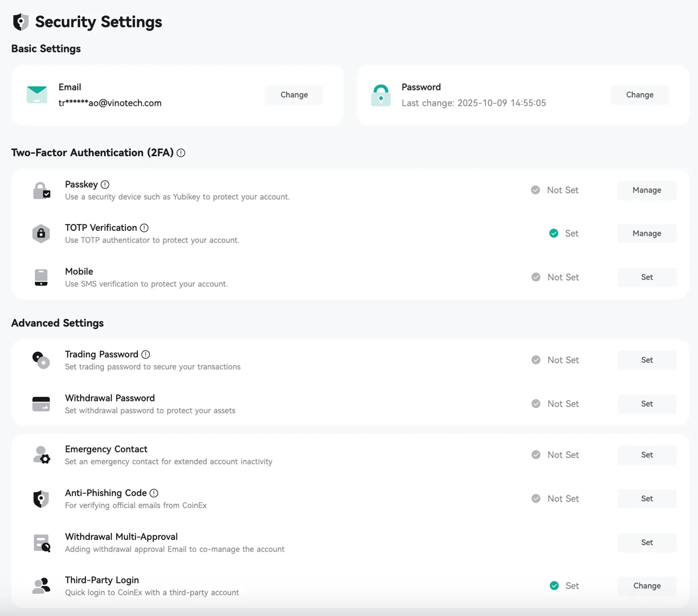Click 'Use SMS verification to protect your account.'
The image size is (698, 616).
pyautogui.click(x=146, y=284)
